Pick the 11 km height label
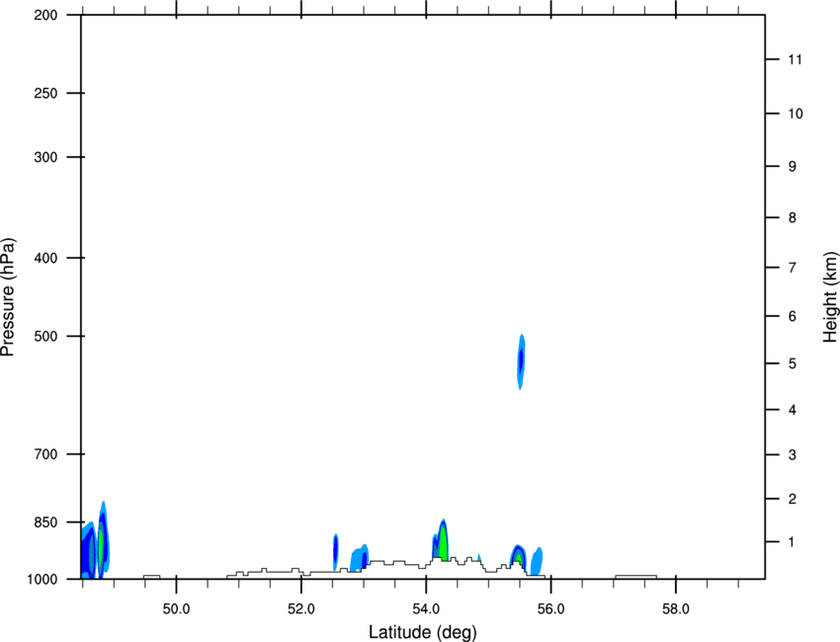The width and height of the screenshot is (840, 642). pyautogui.click(x=795, y=59)
